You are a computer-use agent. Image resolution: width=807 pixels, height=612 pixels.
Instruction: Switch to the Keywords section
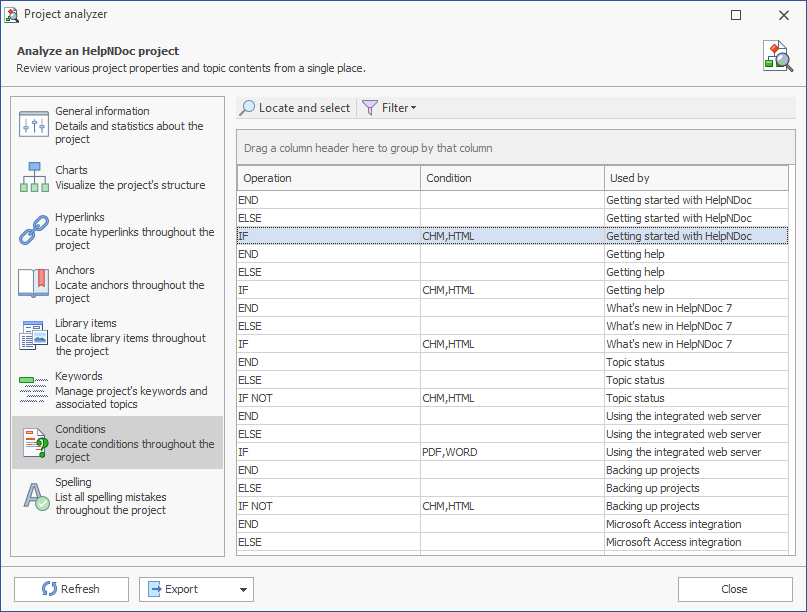pos(117,390)
